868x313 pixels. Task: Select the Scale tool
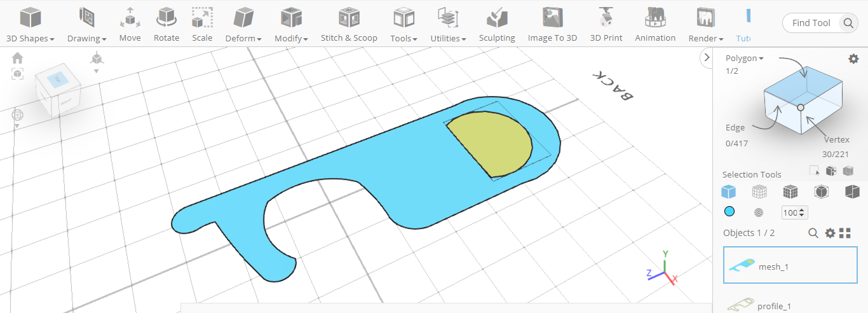(x=202, y=24)
